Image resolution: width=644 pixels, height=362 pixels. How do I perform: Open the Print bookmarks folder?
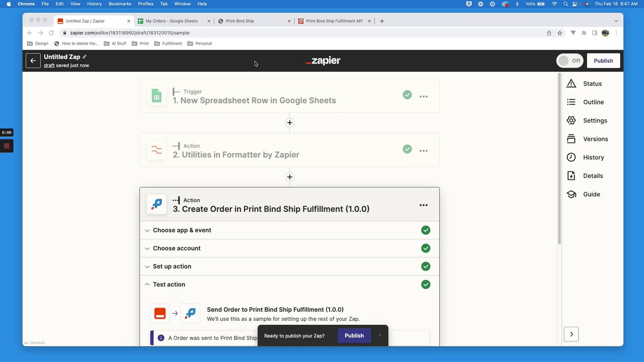click(140, 44)
